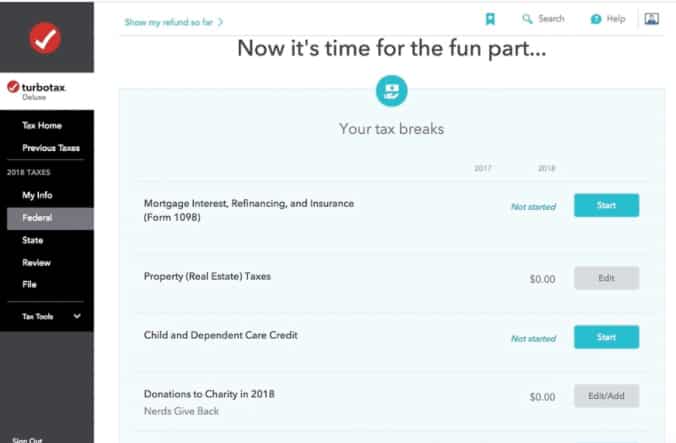Screen dimensions: 676x443
Task: Click the red checkmark TurboTax logo
Action: [x=45, y=38]
